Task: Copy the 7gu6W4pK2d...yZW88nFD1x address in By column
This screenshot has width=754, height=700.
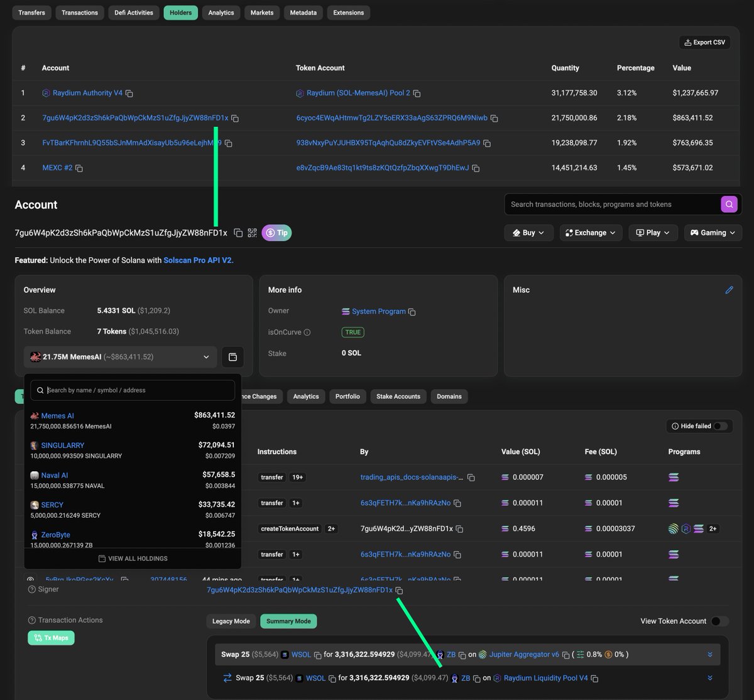Action: pyautogui.click(x=460, y=529)
